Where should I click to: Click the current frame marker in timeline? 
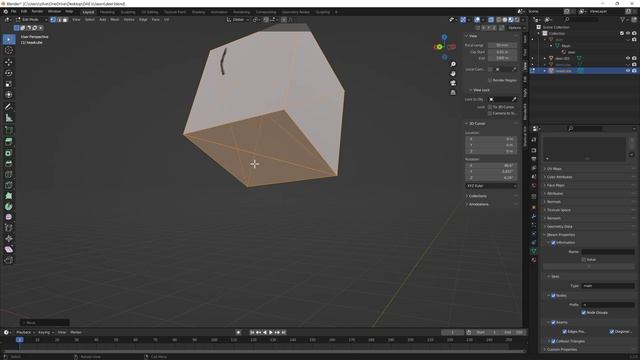(20, 340)
